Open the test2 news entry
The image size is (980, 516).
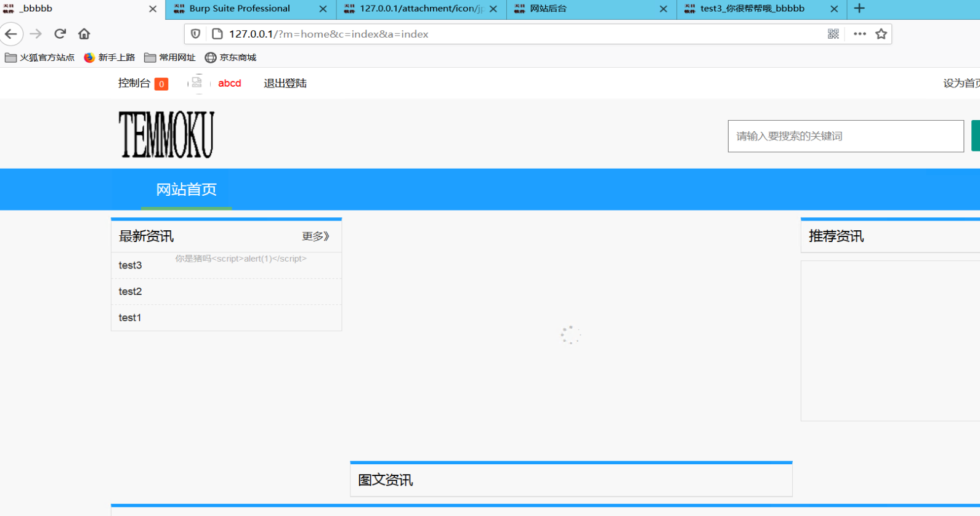pos(130,291)
